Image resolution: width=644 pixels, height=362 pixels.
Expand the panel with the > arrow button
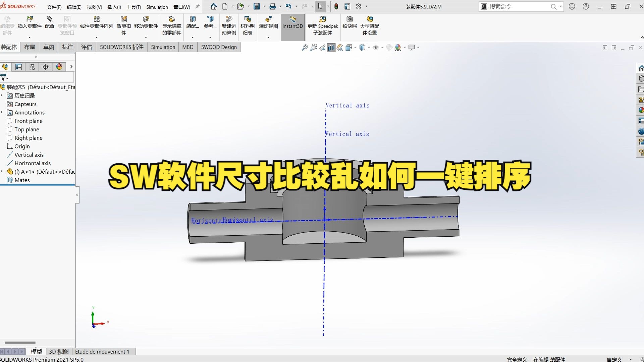71,67
